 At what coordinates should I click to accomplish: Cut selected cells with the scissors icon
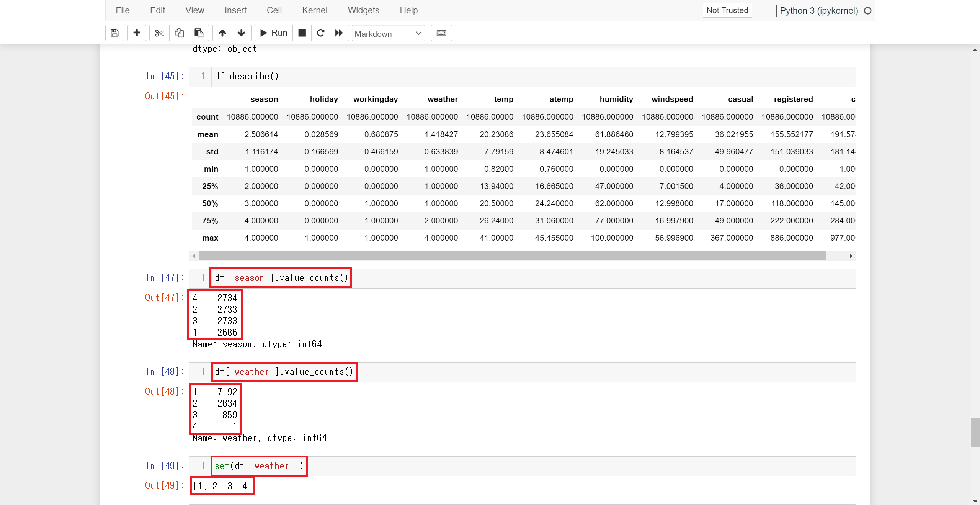click(159, 33)
